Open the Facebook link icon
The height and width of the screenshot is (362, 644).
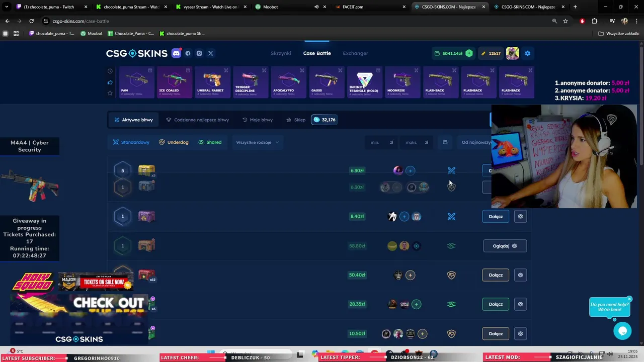pyautogui.click(x=188, y=53)
